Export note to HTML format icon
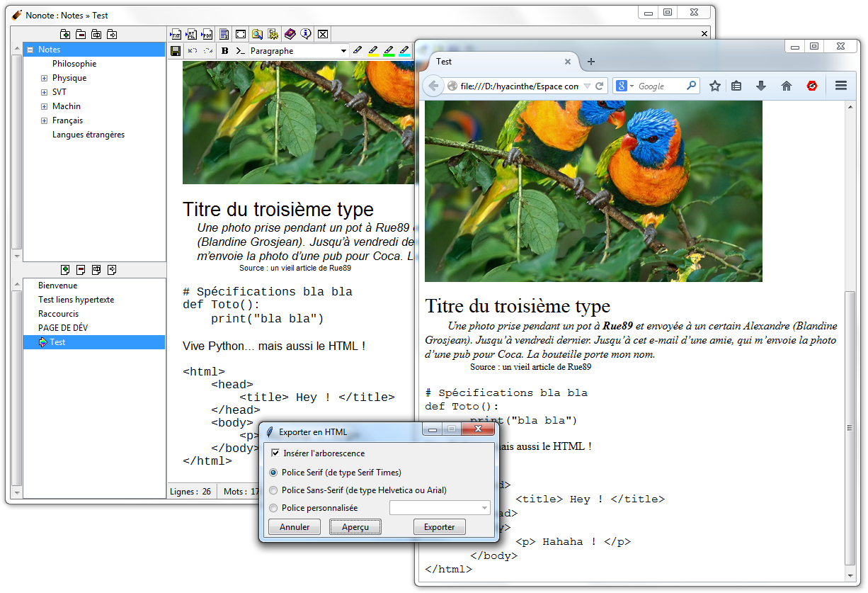The image size is (868, 593). 191,34
